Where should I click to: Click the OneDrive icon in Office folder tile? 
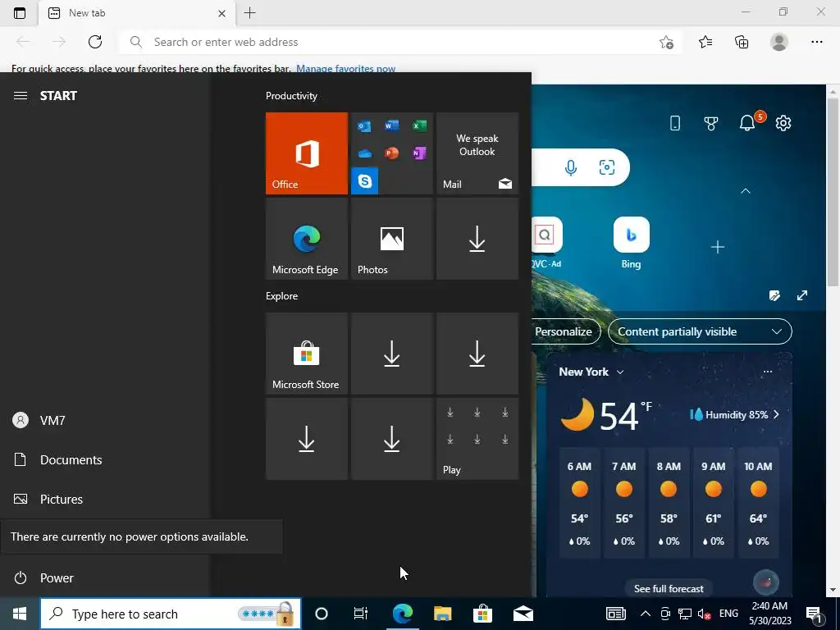pos(364,153)
